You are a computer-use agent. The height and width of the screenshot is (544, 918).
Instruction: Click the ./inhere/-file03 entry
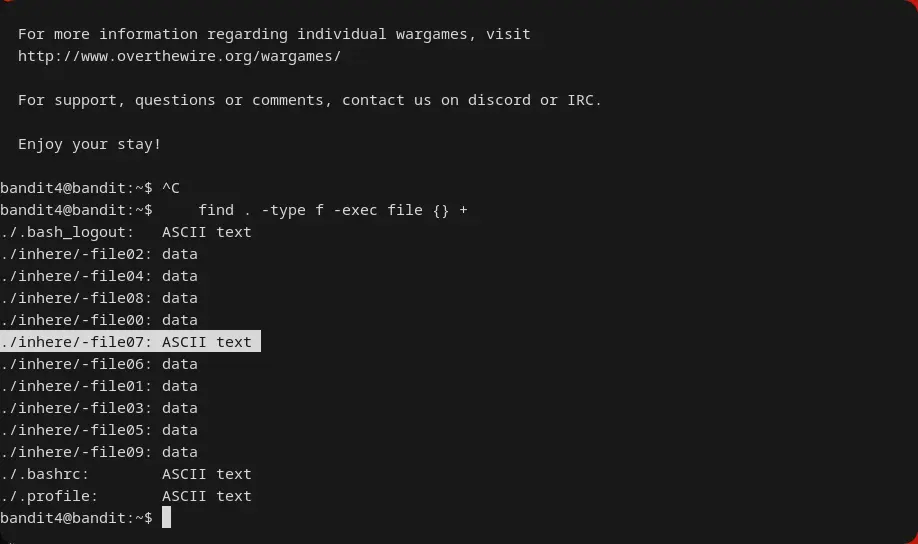(x=99, y=408)
